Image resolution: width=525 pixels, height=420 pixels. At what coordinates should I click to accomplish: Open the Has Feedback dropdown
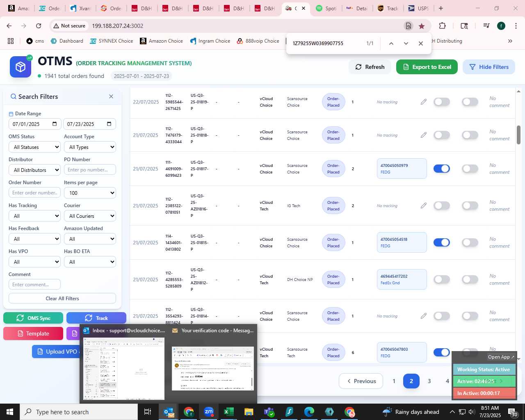click(x=34, y=239)
